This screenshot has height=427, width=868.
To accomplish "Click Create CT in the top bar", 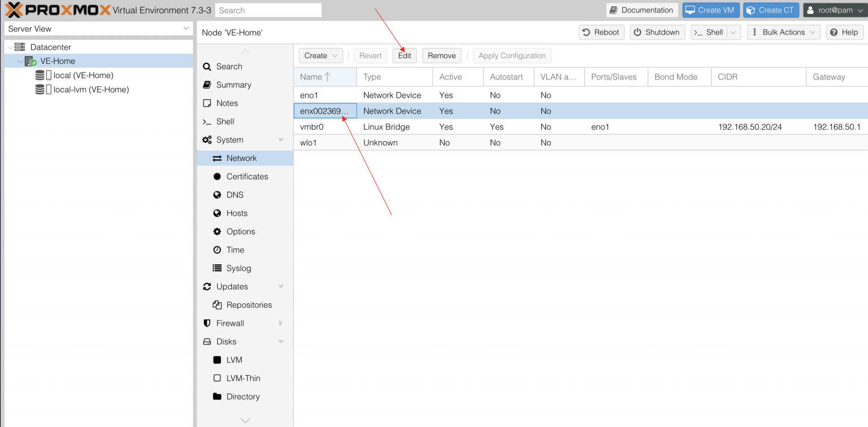I will coord(771,10).
